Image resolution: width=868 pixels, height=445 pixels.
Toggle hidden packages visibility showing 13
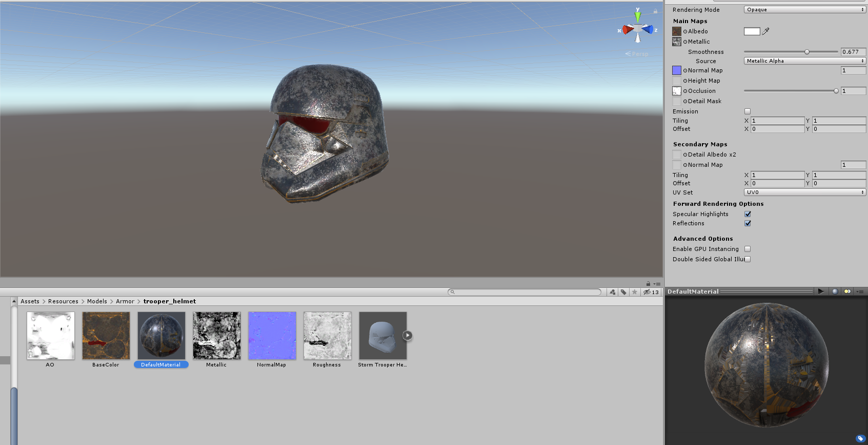pyautogui.click(x=651, y=292)
